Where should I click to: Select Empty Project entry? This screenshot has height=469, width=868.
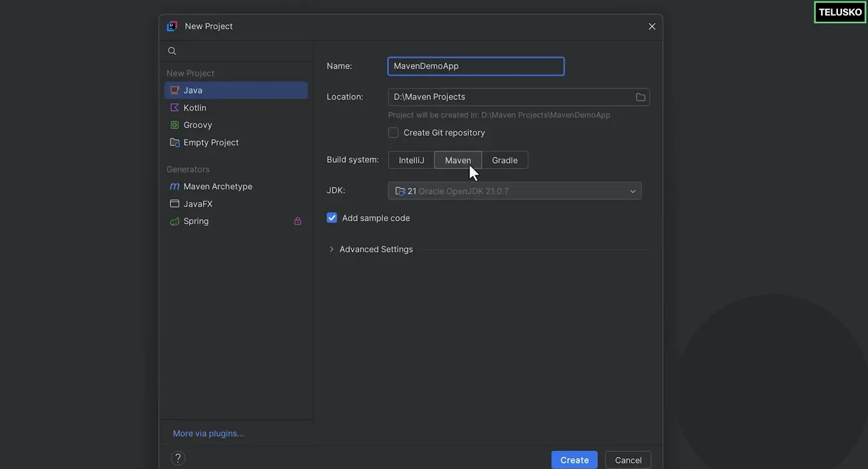(x=236, y=142)
